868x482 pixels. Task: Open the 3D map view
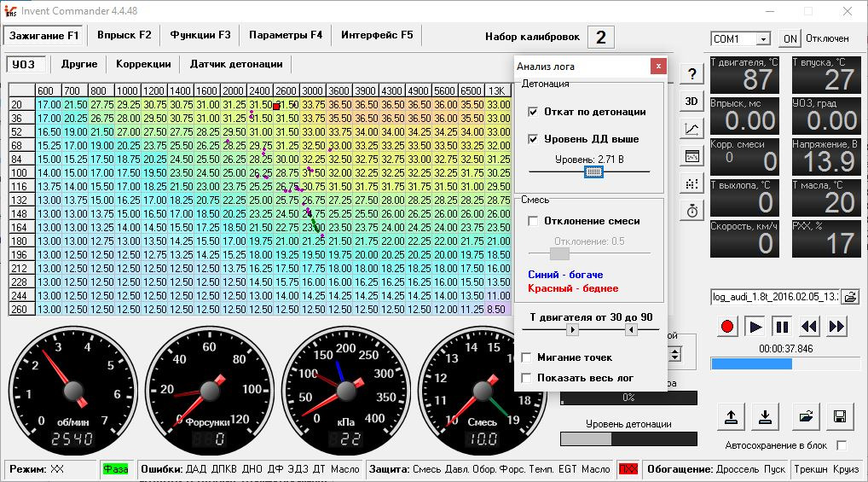[691, 101]
